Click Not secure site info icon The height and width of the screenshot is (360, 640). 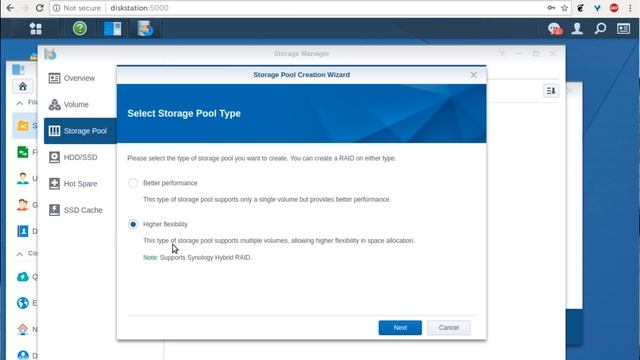(x=57, y=8)
